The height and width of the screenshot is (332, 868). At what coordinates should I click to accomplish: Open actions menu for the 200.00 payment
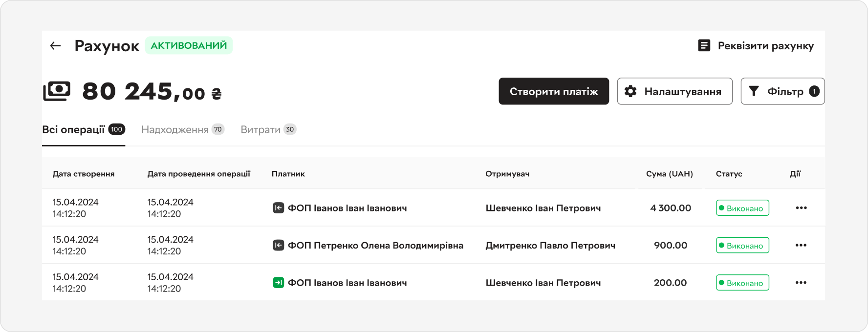click(801, 283)
